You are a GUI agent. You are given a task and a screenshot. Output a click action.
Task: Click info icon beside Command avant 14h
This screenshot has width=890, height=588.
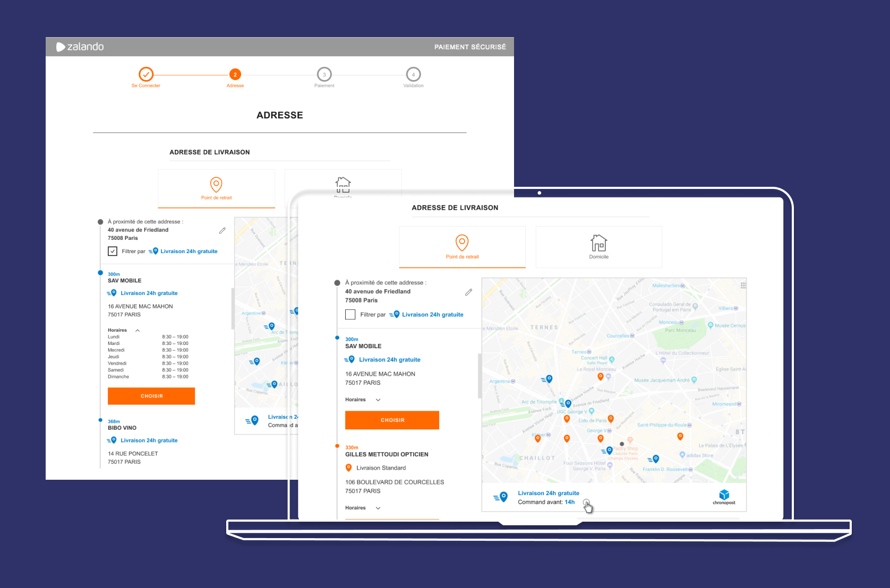click(586, 502)
